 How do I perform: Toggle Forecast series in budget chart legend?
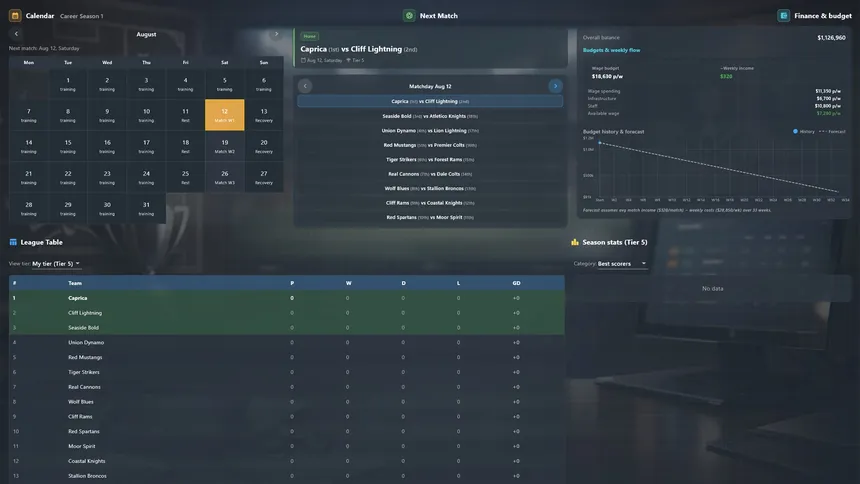(834, 131)
